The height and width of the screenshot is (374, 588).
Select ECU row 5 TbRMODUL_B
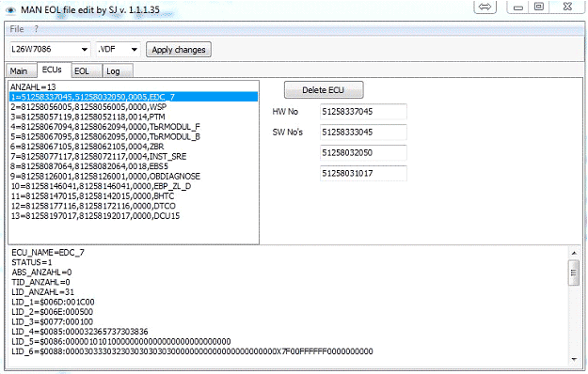pos(134,136)
